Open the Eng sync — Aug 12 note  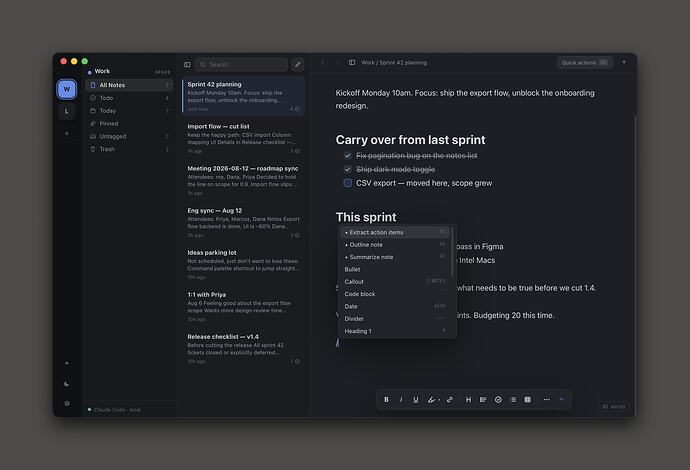point(243,222)
